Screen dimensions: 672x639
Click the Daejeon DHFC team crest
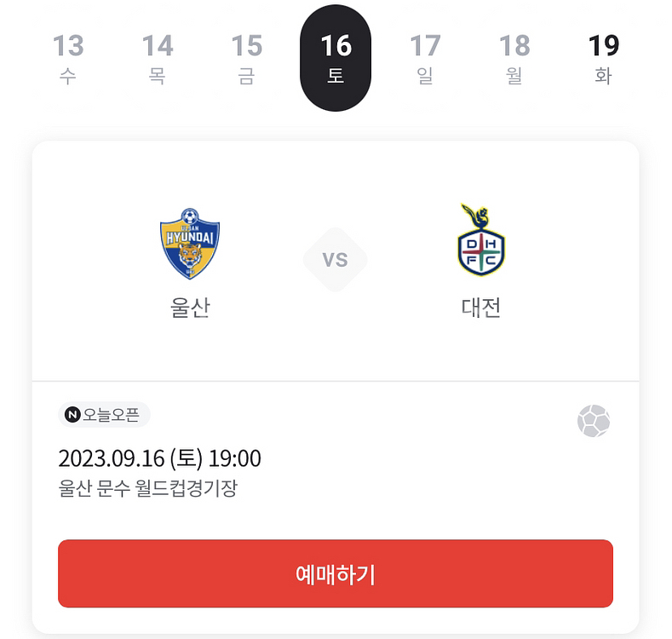(481, 239)
